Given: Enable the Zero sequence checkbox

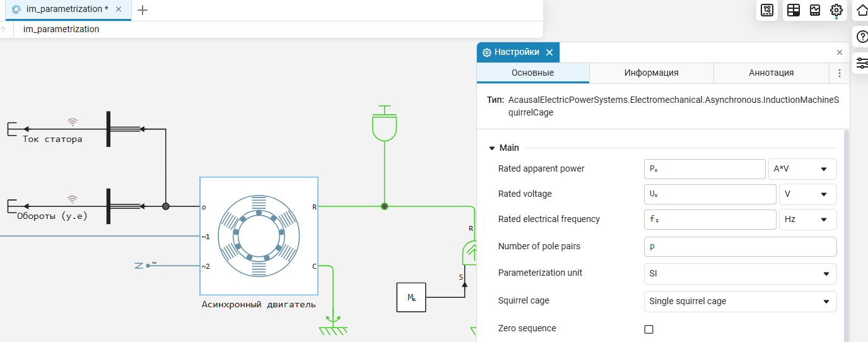Looking at the screenshot, I should coord(648,329).
